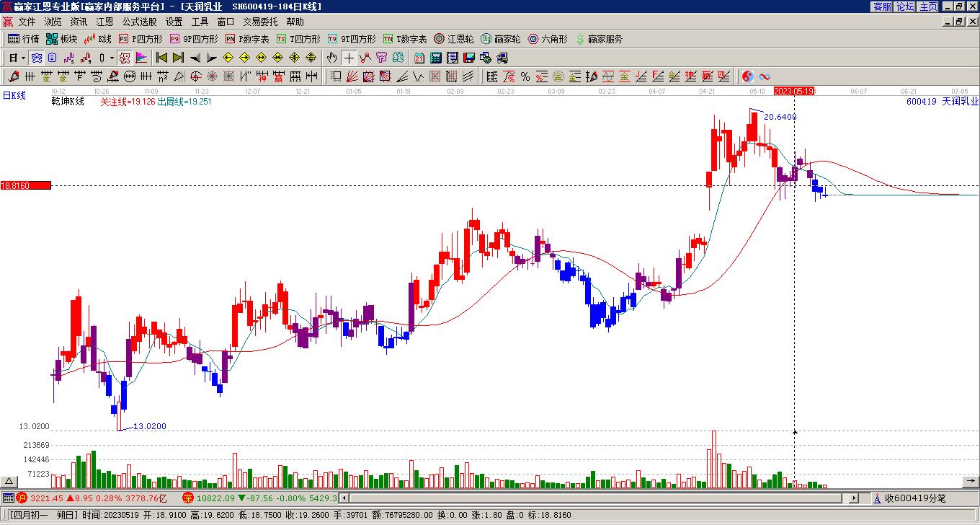Viewport: 980px width, 525px height.
Task: Open the 交易委托 menu
Action: (260, 22)
